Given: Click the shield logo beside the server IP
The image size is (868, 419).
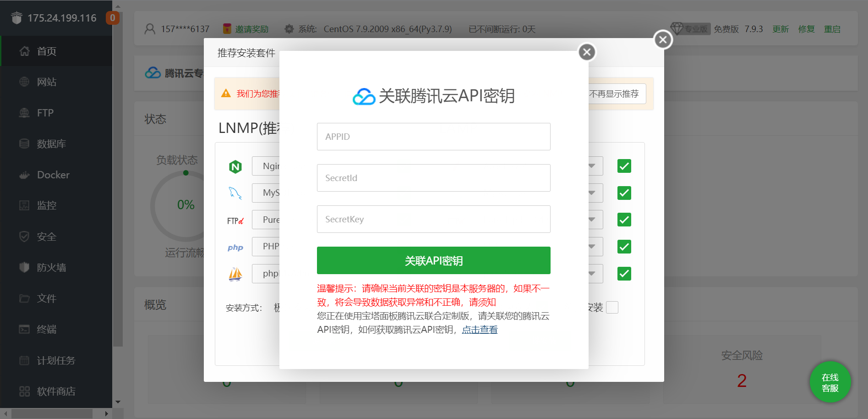Looking at the screenshot, I should pos(16,18).
